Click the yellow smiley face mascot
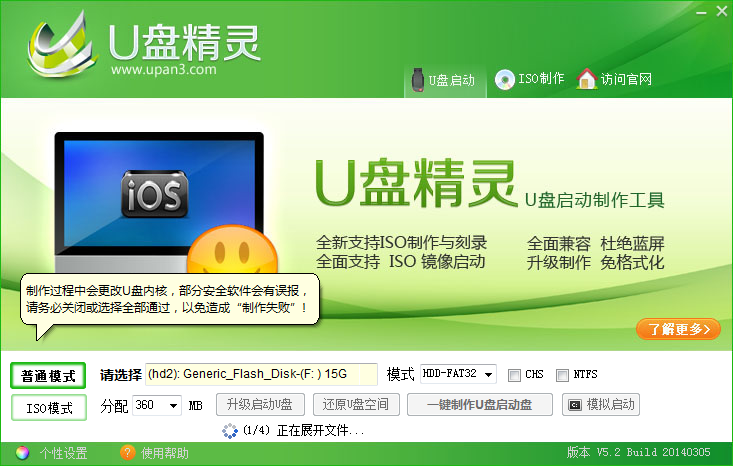 click(x=232, y=250)
